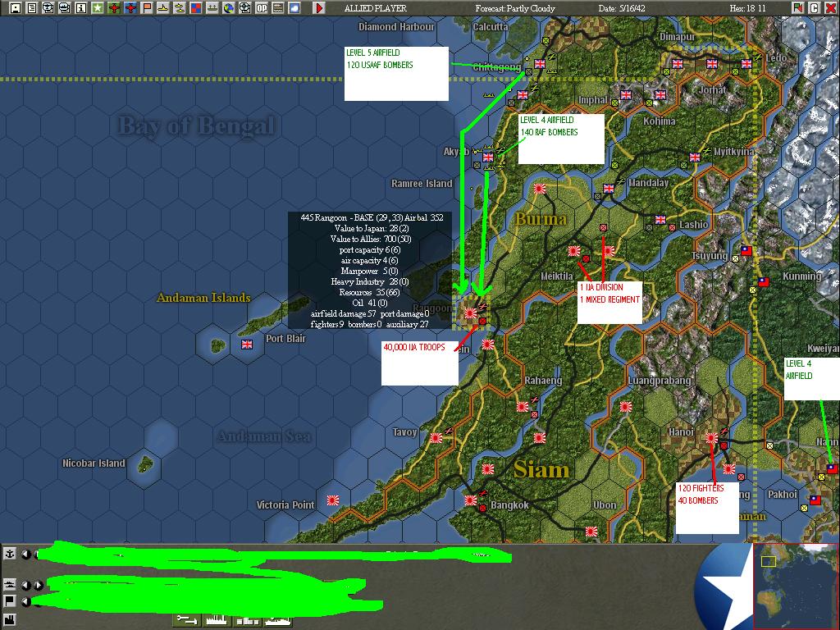Click the 'Nicobar Island' map label
Image resolution: width=840 pixels, height=630 pixels.
coord(94,463)
